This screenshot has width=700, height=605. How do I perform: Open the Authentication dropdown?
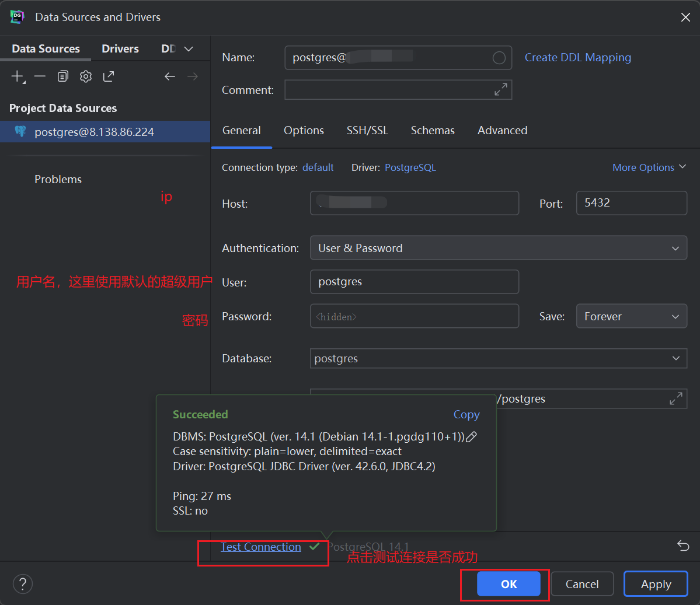[x=498, y=248]
